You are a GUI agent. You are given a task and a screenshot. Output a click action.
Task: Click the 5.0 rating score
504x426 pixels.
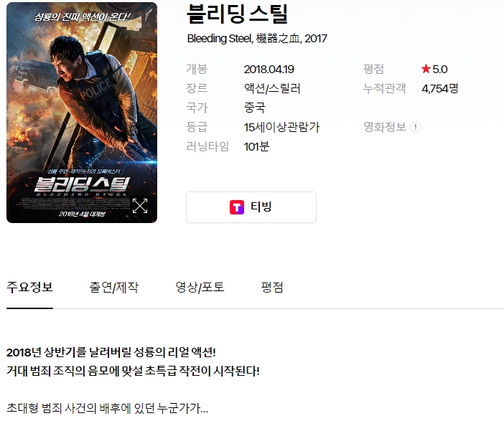[439, 70]
